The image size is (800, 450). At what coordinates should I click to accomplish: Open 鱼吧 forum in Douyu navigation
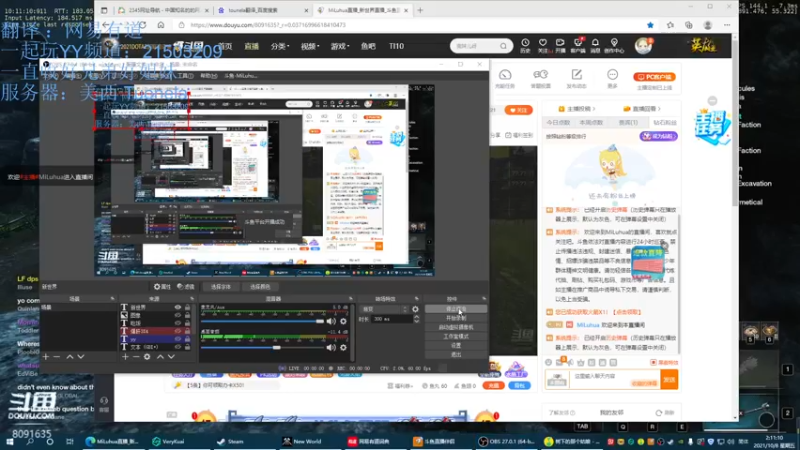tap(368, 46)
